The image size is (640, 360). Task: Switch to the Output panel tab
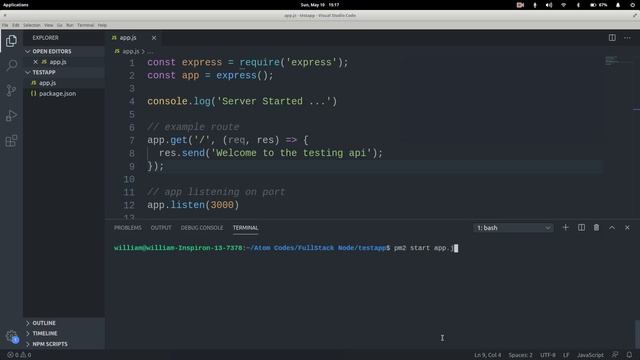coord(161,228)
